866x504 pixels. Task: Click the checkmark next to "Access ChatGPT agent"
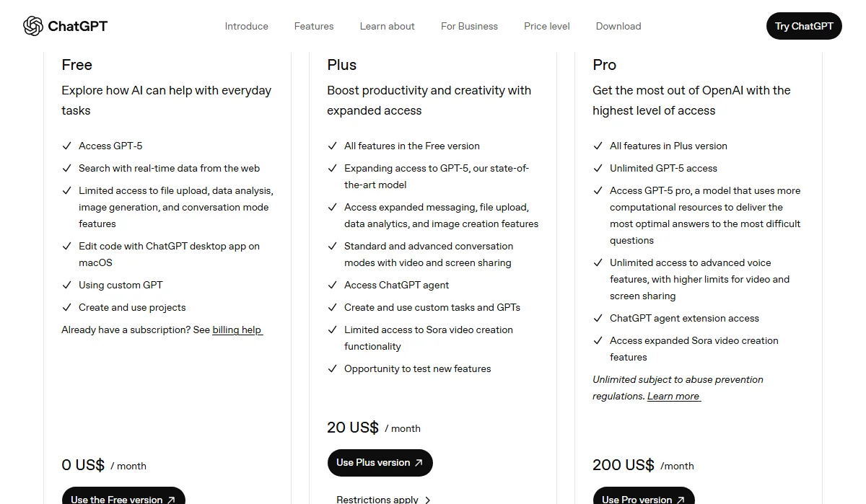pos(333,285)
